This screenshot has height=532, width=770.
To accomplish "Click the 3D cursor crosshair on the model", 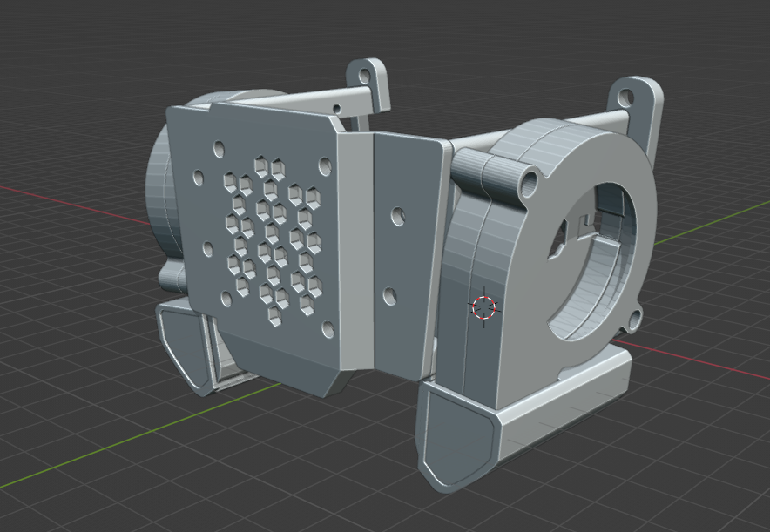I will point(484,307).
